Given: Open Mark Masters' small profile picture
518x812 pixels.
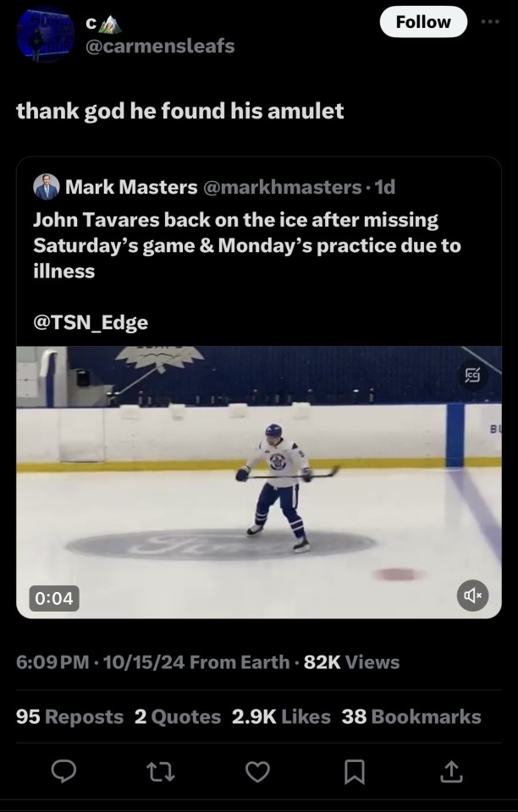Looking at the screenshot, I should [46, 186].
